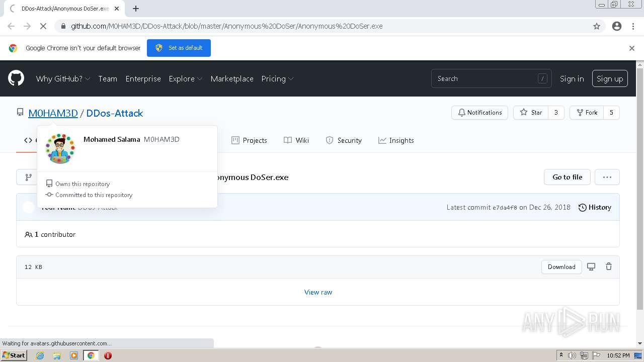Open the Windows Start menu
This screenshot has height=362, width=644.
coord(14,355)
